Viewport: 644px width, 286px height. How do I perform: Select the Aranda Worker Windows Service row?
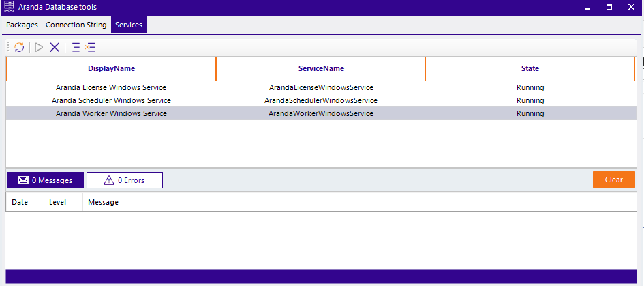(321, 113)
